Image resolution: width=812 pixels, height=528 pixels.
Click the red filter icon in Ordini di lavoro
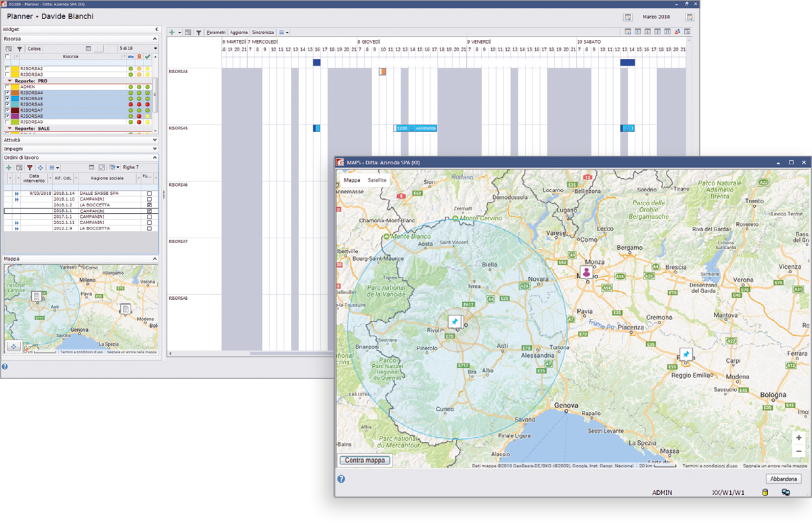pos(30,167)
